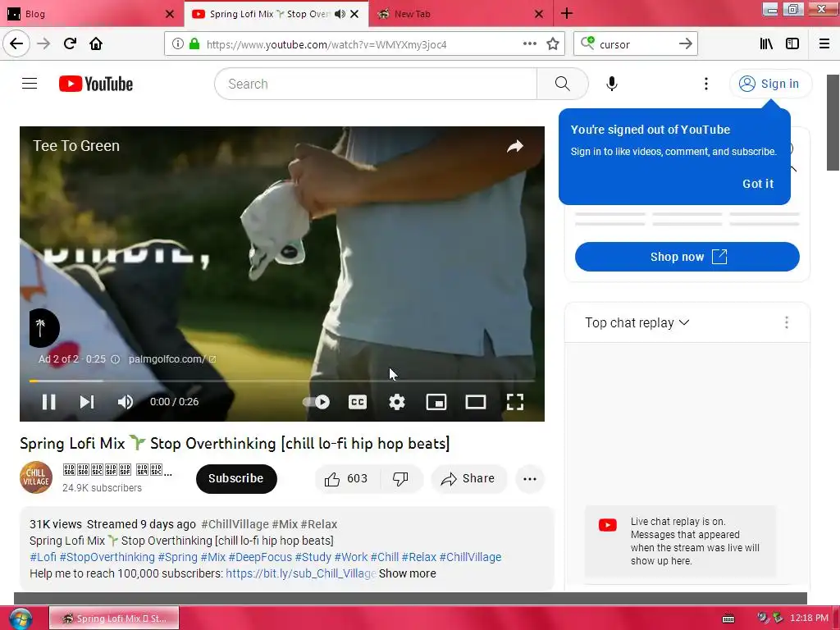Toggle the browser sidebar
Screen dimensions: 840x630
792,44
